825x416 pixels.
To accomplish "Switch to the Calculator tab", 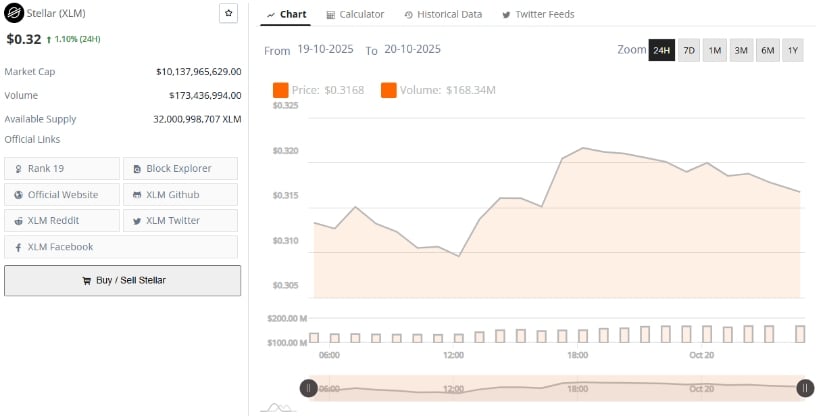I will point(355,14).
